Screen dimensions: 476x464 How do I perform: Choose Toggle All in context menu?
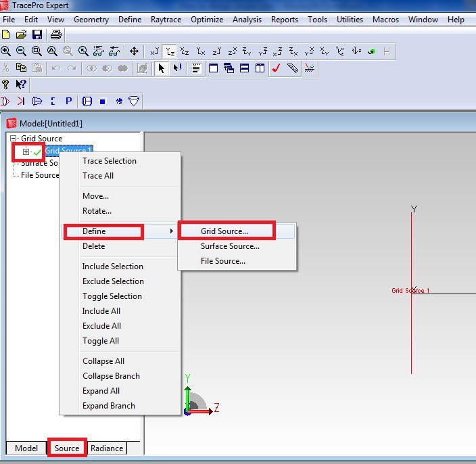[x=101, y=341]
